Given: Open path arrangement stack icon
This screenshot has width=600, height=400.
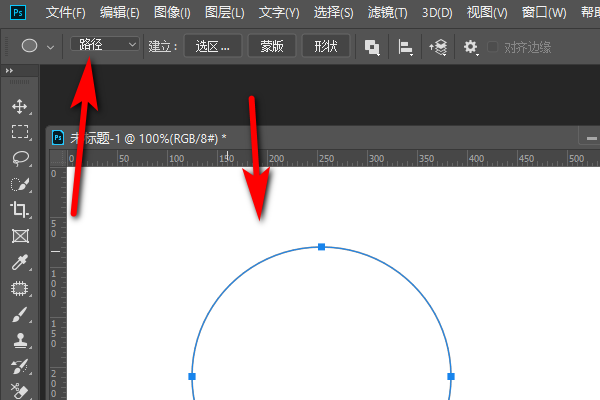Looking at the screenshot, I should (438, 47).
